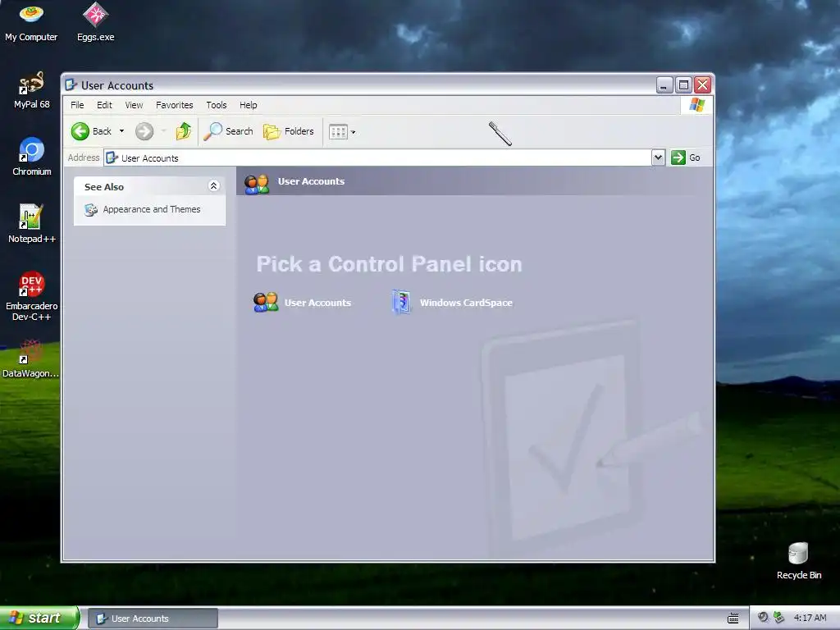
Task: Click the Start button
Action: point(39,618)
